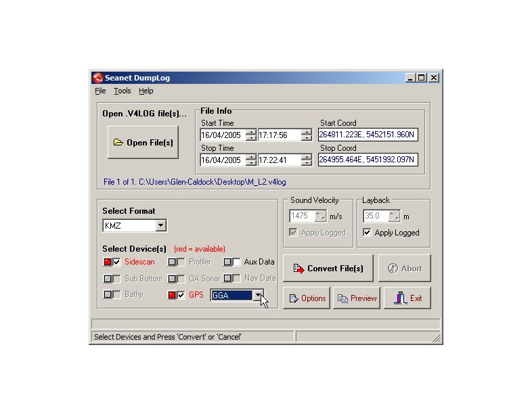
Task: Toggle the Profiler device checkbox
Action: coord(181,262)
